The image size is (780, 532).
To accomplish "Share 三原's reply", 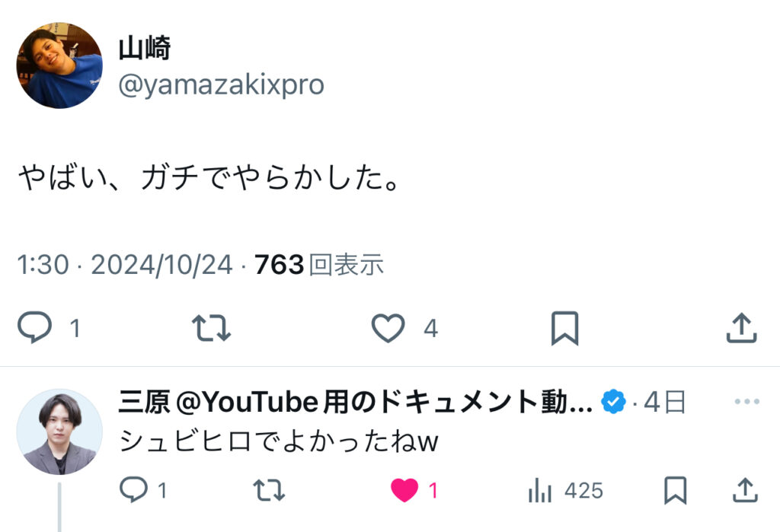I will pyautogui.click(x=743, y=491).
